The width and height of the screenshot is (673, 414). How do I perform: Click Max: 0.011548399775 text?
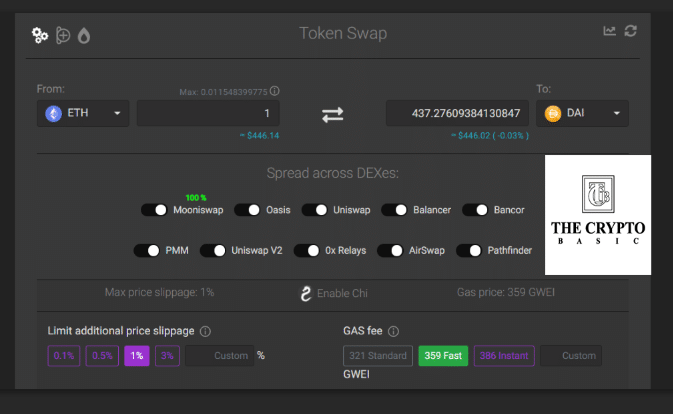pyautogui.click(x=223, y=92)
